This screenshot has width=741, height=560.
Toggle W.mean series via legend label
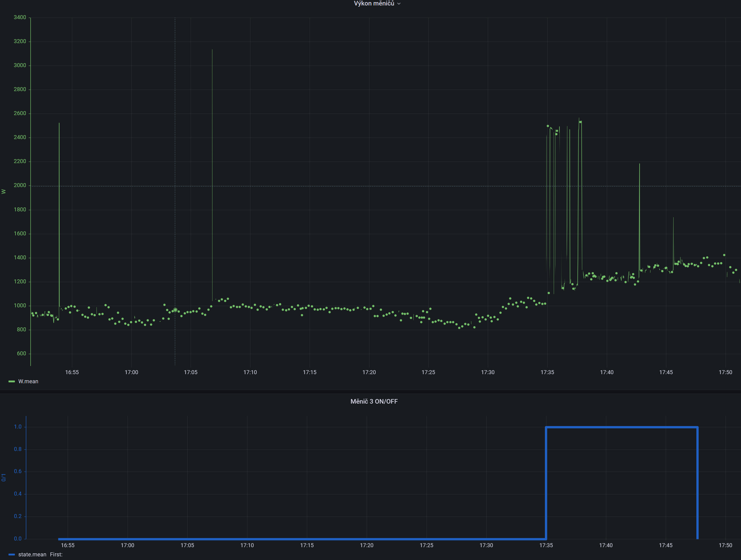tap(28, 381)
